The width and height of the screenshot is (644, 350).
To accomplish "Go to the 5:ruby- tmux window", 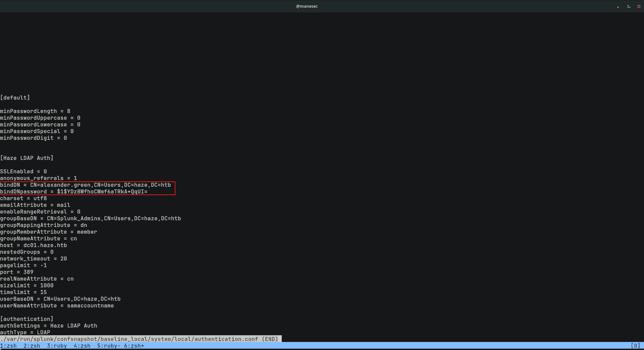I will point(109,346).
